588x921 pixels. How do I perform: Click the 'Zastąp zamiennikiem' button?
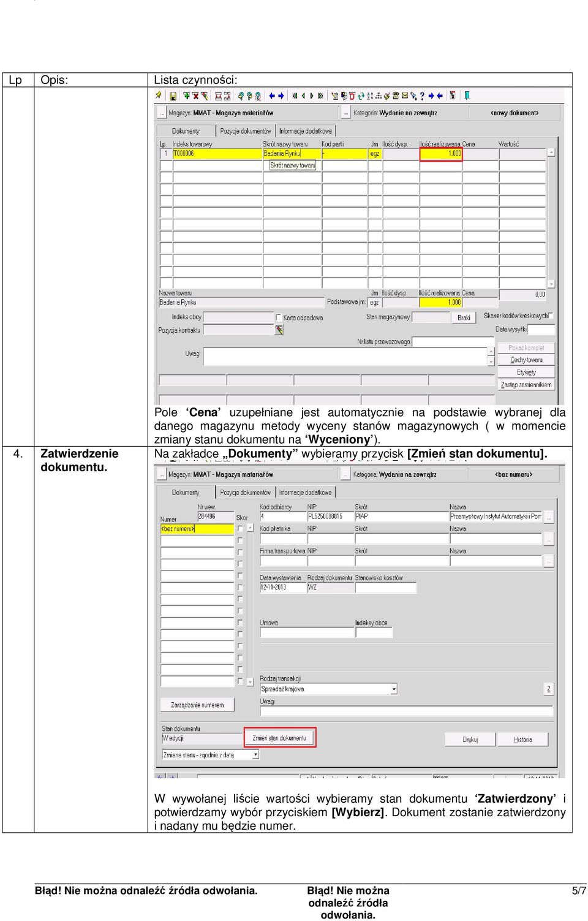(526, 385)
